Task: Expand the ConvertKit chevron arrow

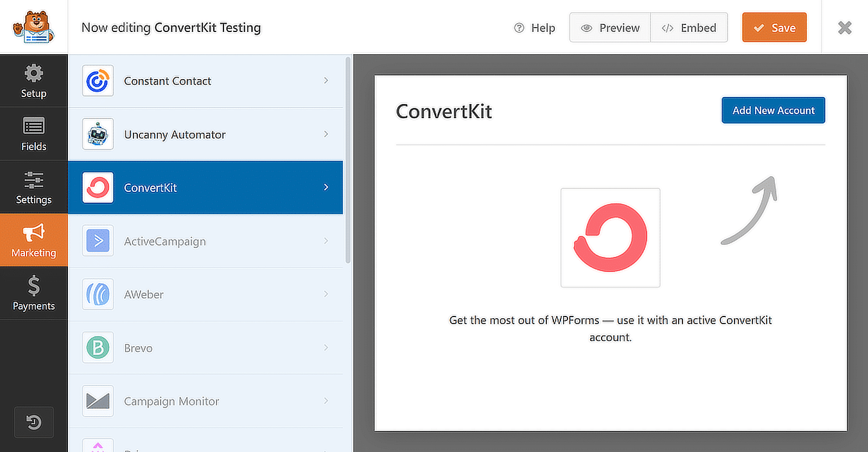Action: tap(326, 188)
